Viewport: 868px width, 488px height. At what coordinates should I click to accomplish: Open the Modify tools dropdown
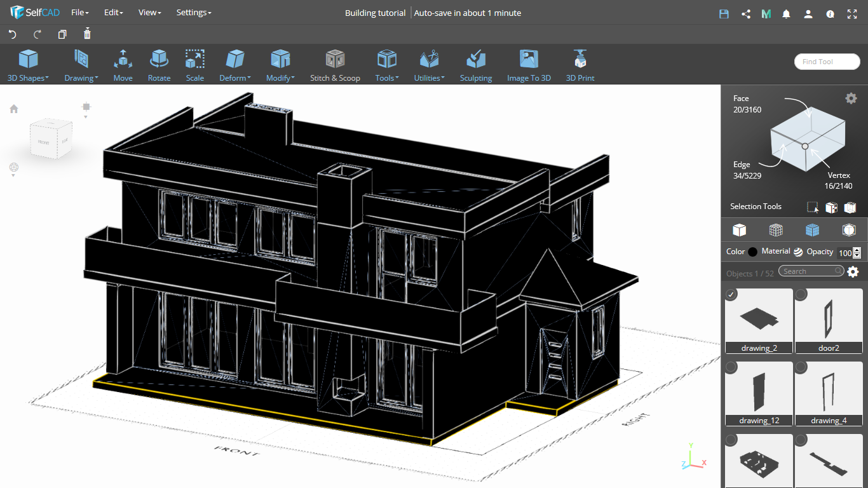(x=280, y=66)
